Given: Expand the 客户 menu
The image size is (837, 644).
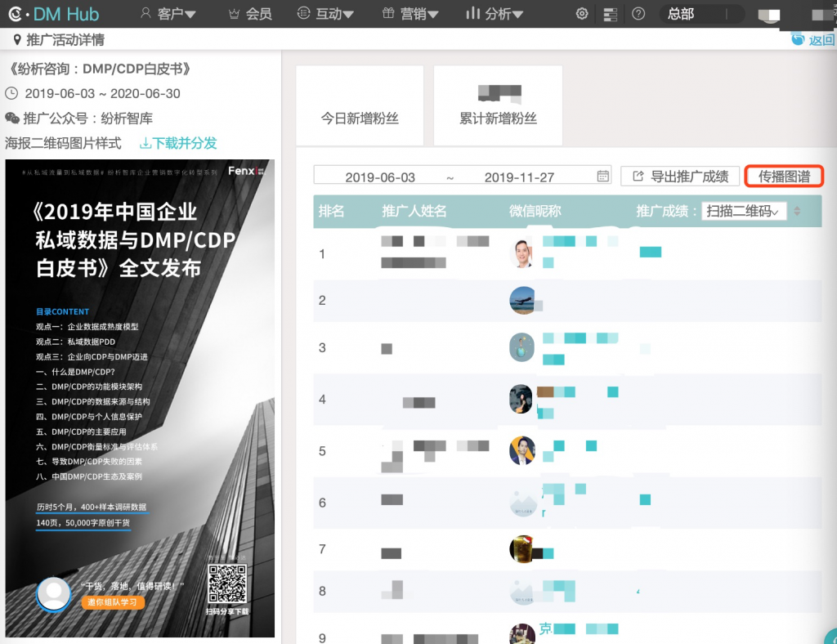Looking at the screenshot, I should coord(168,14).
